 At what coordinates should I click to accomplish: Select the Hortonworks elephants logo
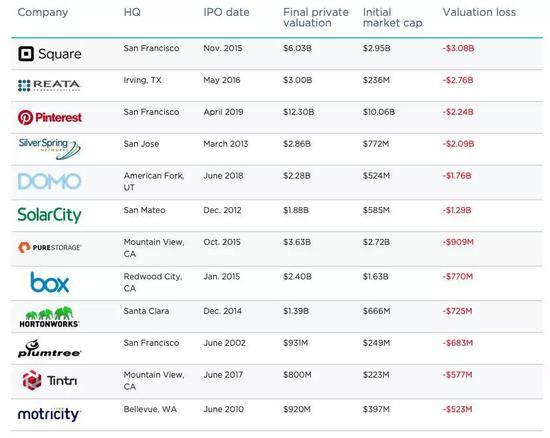coord(49,317)
